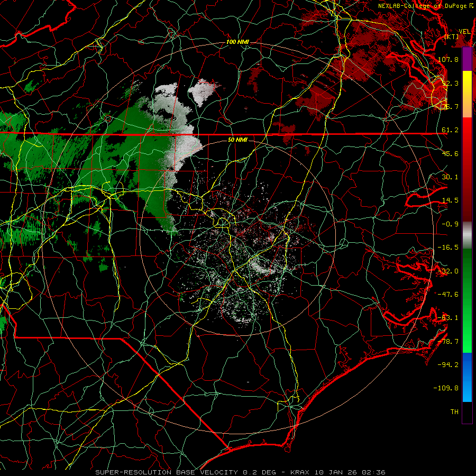Click the -0.9 legend value
Viewport: 476px width, 476px height.
pyautogui.click(x=450, y=224)
